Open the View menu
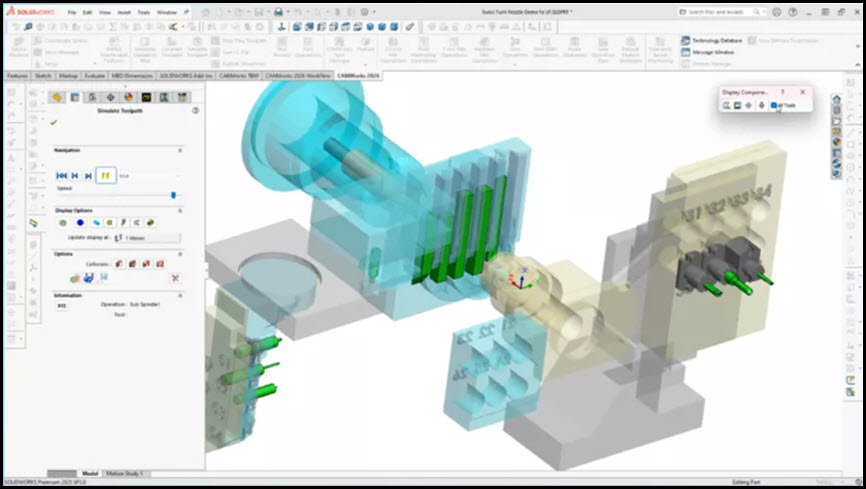Screen dimensions: 866x489 pos(105,12)
